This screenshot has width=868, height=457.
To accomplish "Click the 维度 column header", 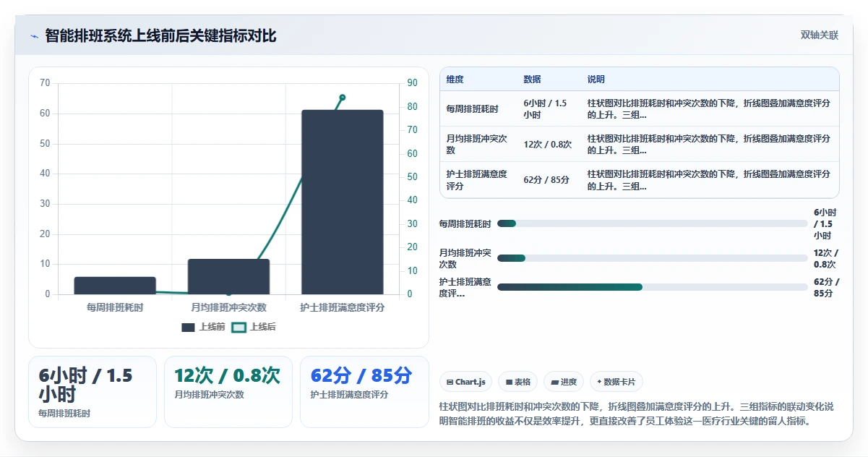I will (x=455, y=80).
